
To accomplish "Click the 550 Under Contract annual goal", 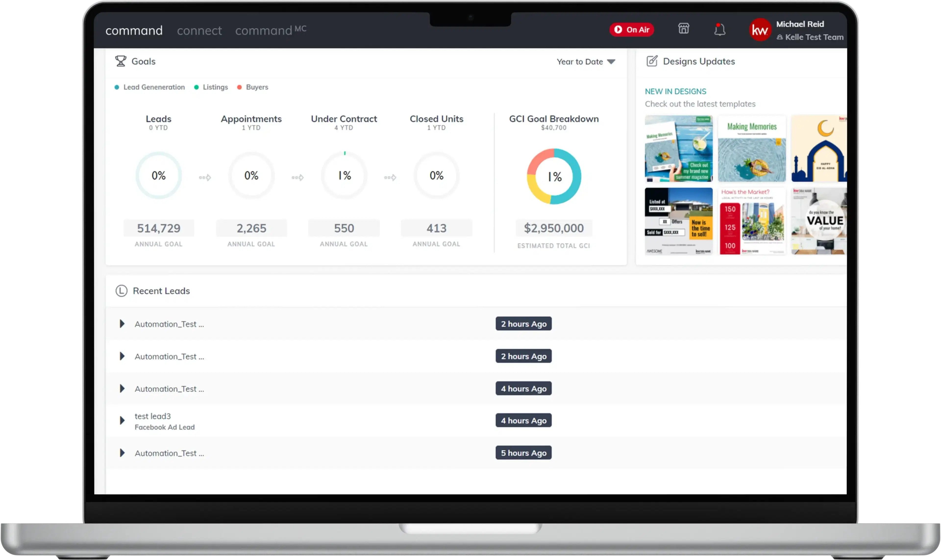I will pos(344,228).
